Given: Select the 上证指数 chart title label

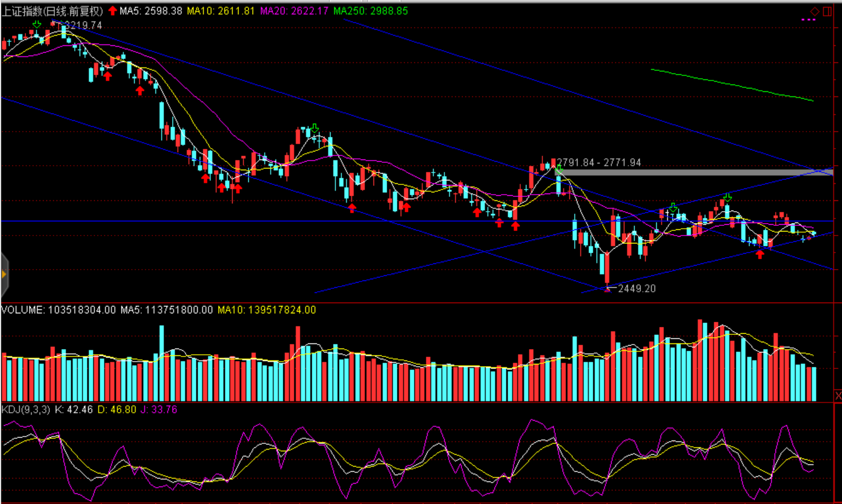Looking at the screenshot, I should [52, 11].
